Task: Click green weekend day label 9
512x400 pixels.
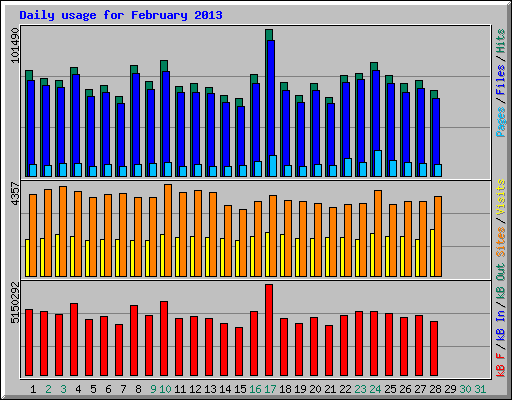Action: click(x=153, y=389)
